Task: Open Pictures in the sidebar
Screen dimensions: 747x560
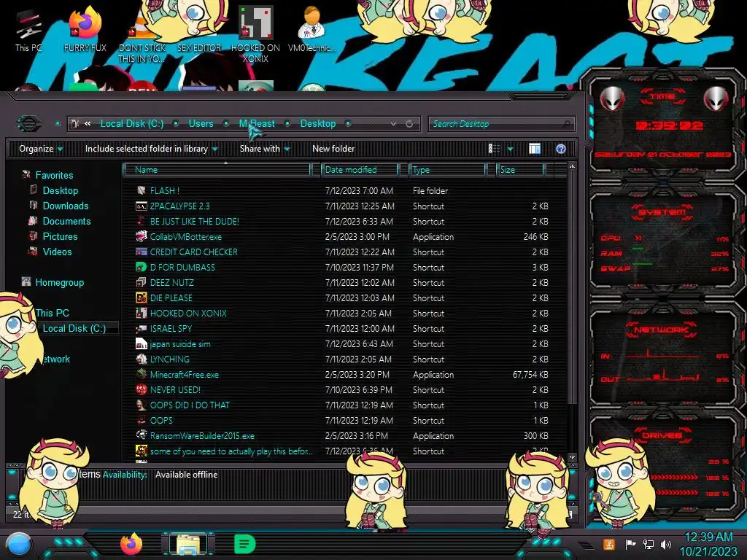Action: point(60,236)
